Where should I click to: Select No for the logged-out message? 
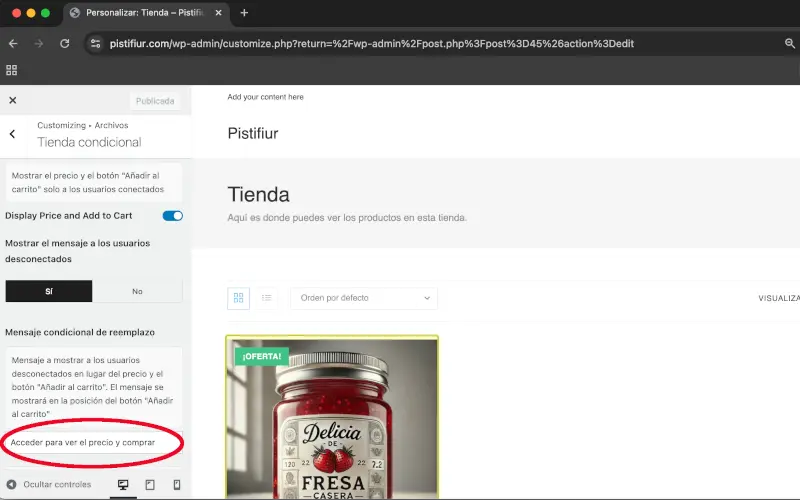137,291
